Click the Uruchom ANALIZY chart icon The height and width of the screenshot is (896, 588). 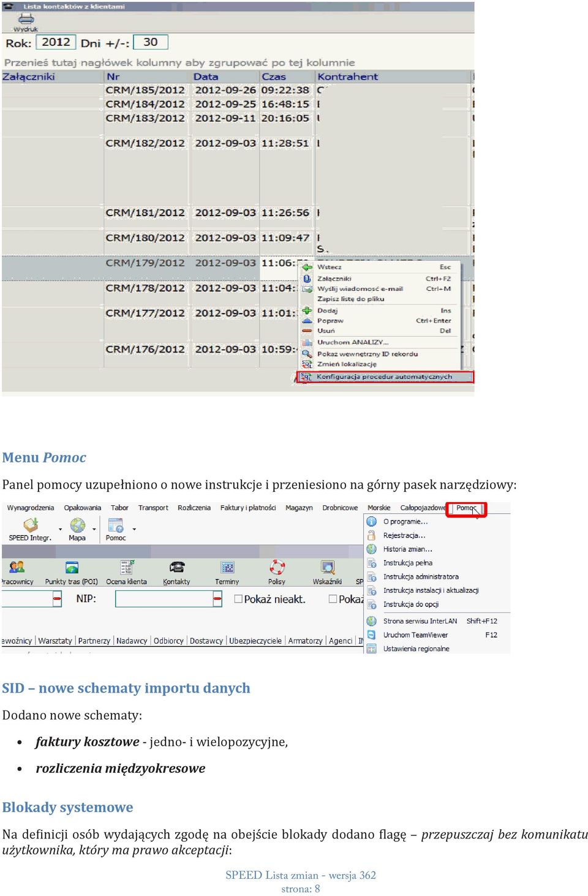click(x=307, y=342)
